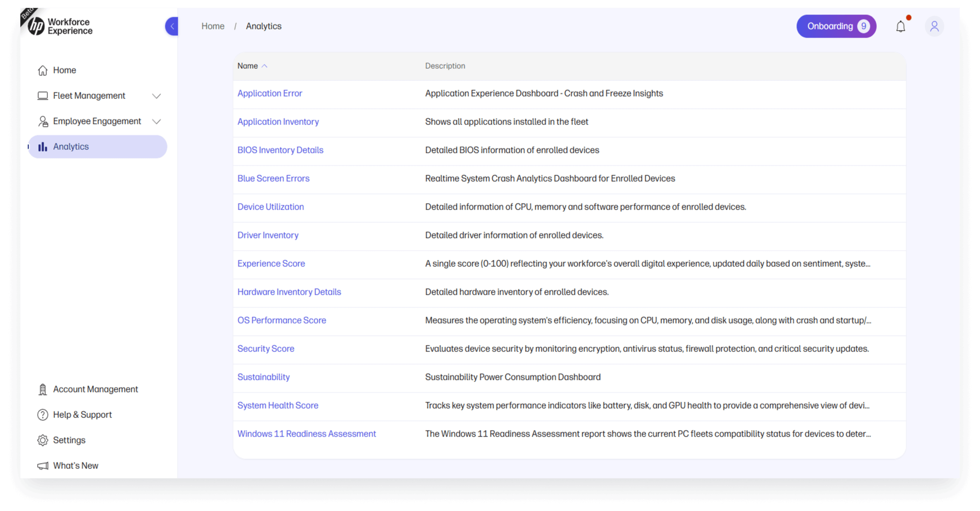Open What's New menu item
The height and width of the screenshot is (511, 980).
pyautogui.click(x=98, y=466)
